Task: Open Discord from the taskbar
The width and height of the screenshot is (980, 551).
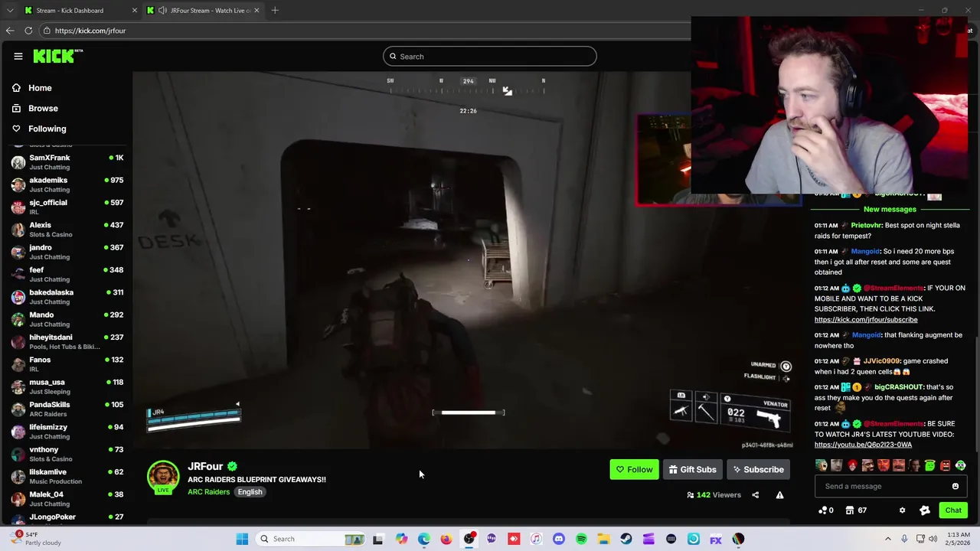Action: 558,539
